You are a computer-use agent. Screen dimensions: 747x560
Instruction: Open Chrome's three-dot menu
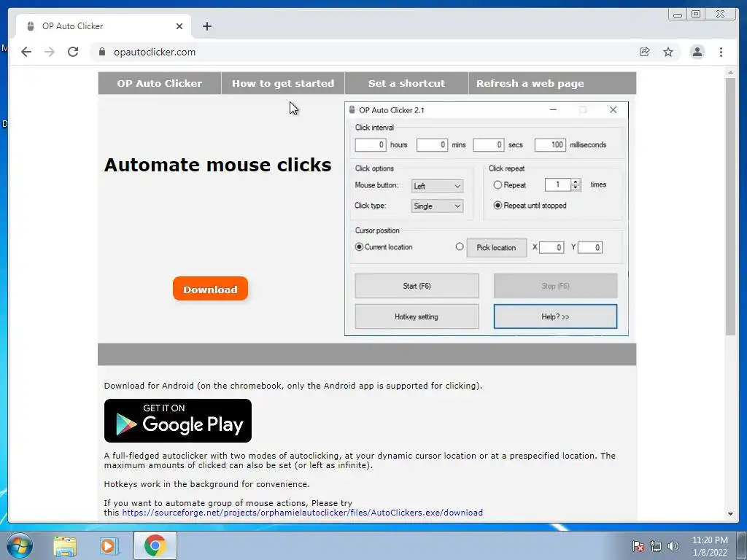point(721,52)
